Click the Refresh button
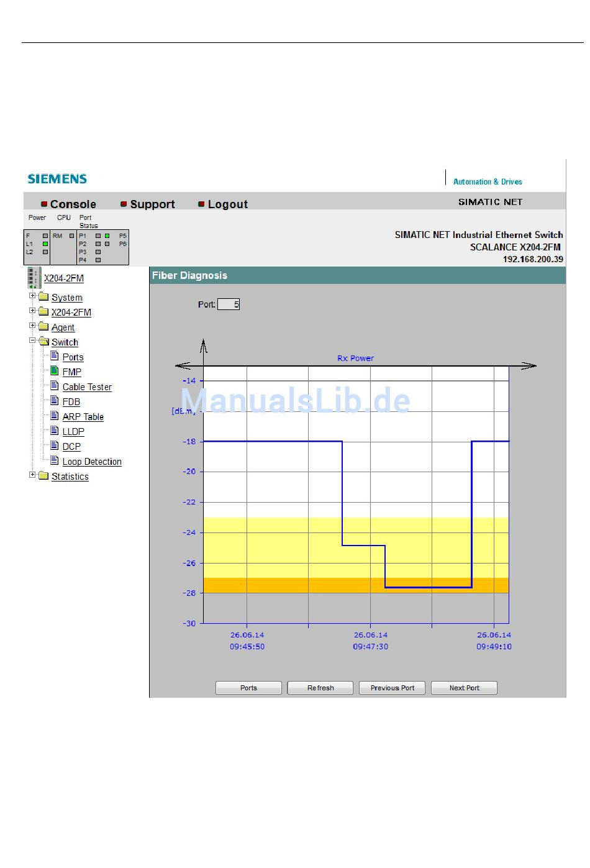This screenshot has height=868, width=590. click(320, 688)
